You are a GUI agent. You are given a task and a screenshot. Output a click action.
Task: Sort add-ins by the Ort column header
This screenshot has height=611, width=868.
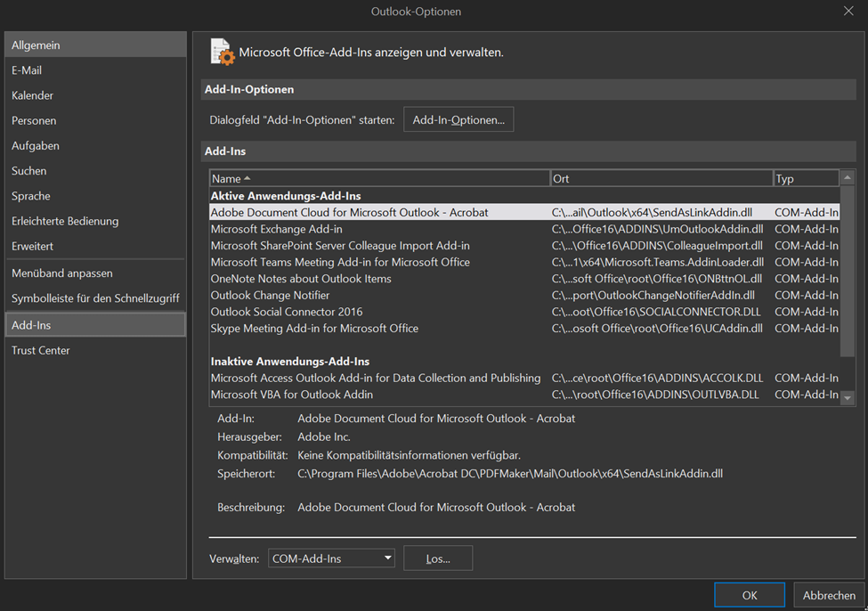(661, 179)
